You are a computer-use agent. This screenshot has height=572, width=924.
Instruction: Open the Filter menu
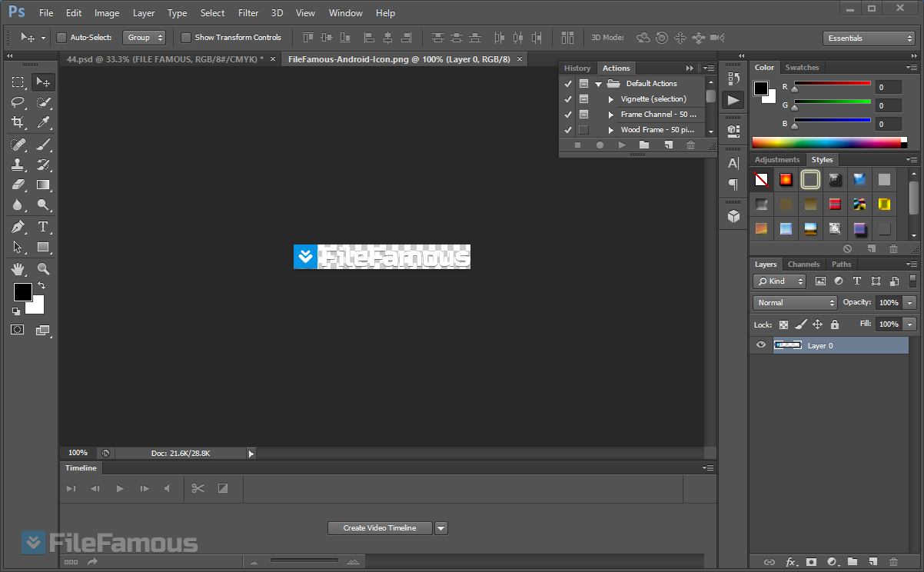click(248, 13)
